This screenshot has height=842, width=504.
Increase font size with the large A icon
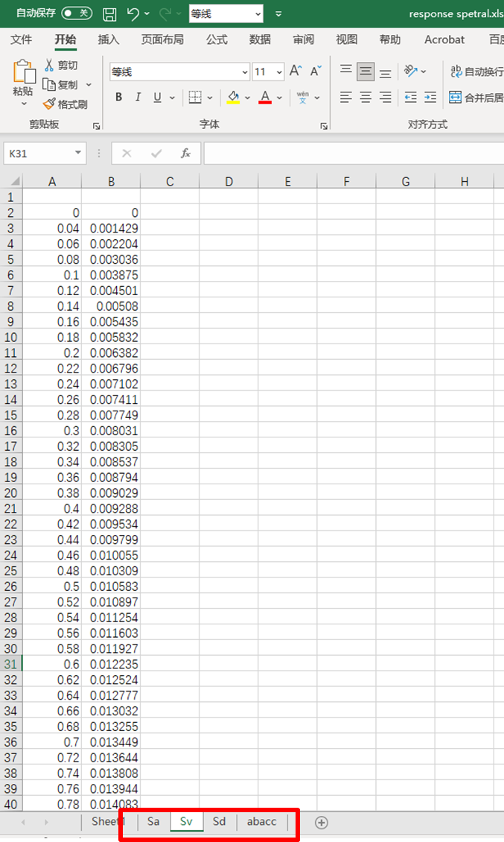tap(296, 71)
